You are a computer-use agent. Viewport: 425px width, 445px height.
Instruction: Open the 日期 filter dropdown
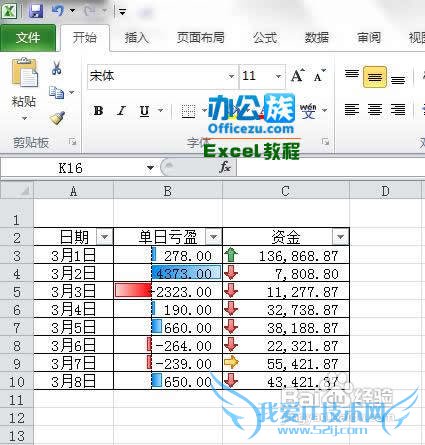click(x=104, y=237)
